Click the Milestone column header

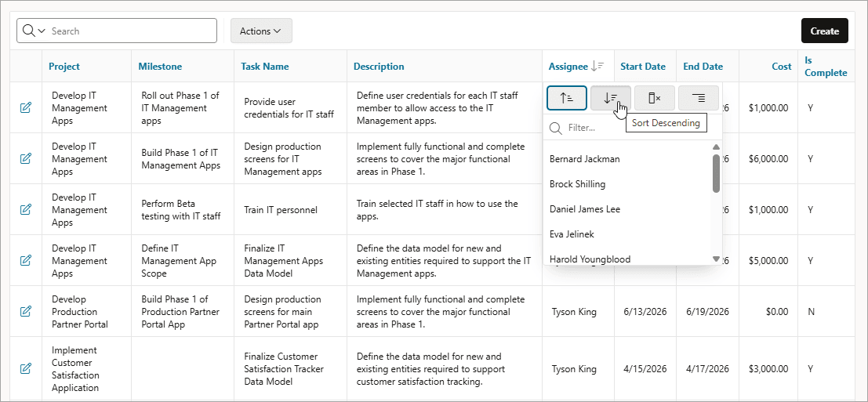(160, 67)
